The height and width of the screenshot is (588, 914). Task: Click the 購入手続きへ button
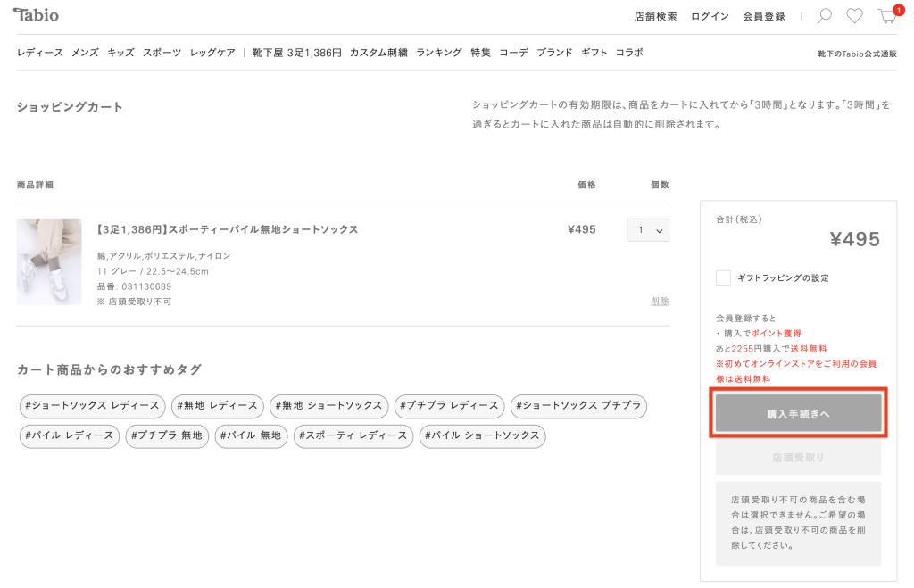click(x=798, y=414)
